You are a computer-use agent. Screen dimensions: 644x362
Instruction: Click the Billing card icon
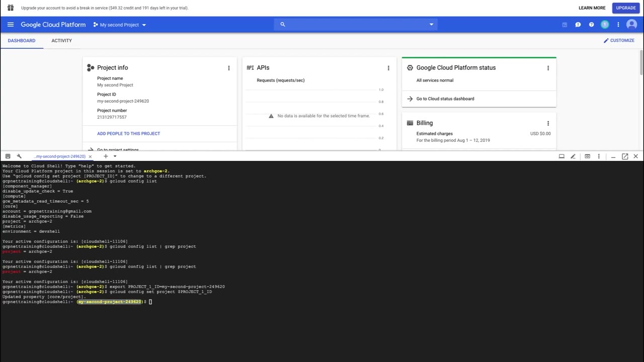tap(410, 123)
